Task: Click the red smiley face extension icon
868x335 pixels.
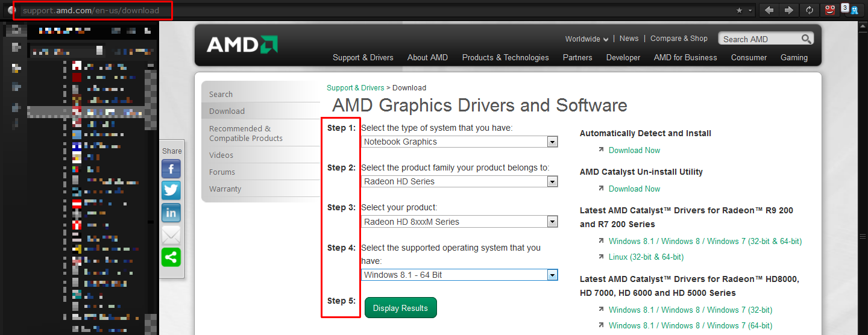Action: (x=831, y=10)
